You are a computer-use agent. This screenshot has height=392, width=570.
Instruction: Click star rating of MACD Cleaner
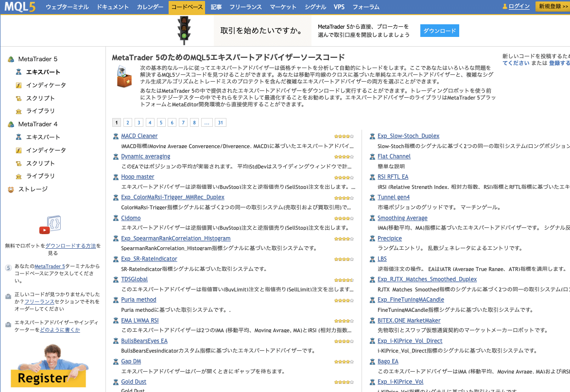344,136
